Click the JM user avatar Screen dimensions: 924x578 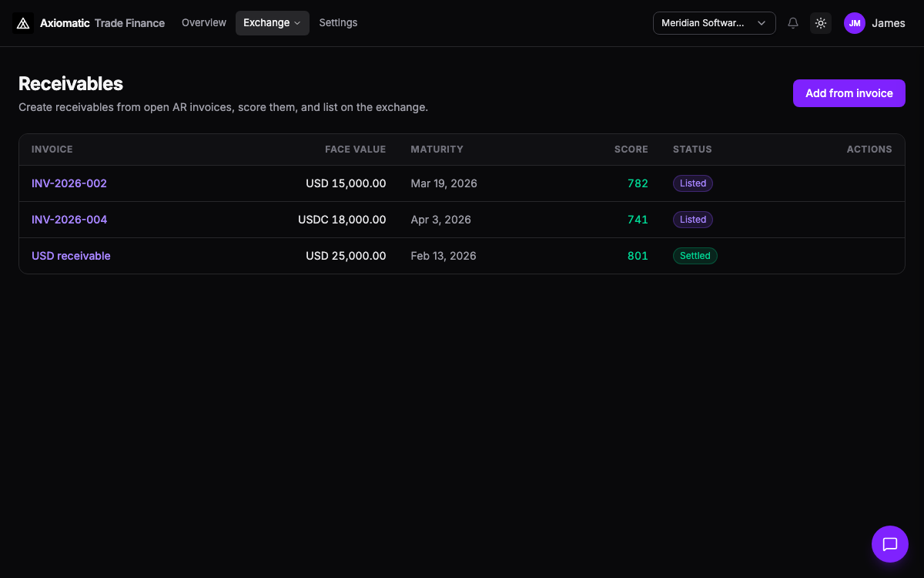click(855, 23)
